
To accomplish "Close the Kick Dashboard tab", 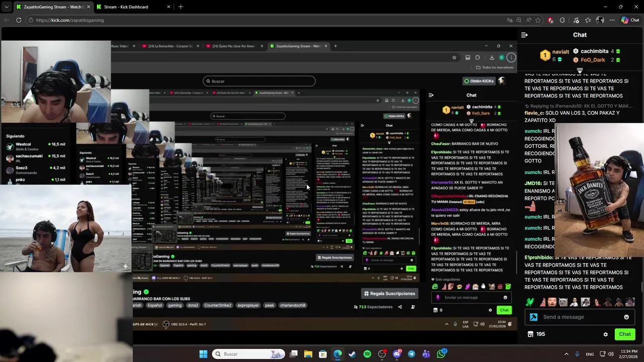I will coord(169,7).
